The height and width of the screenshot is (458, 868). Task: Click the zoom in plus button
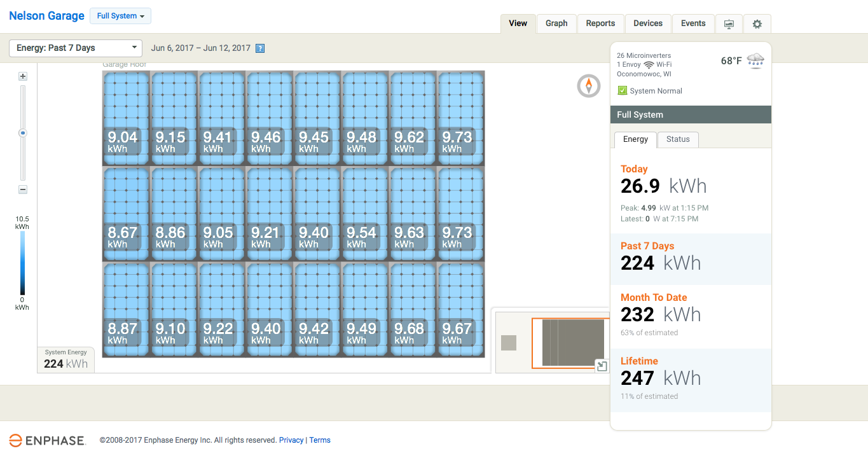(x=23, y=76)
